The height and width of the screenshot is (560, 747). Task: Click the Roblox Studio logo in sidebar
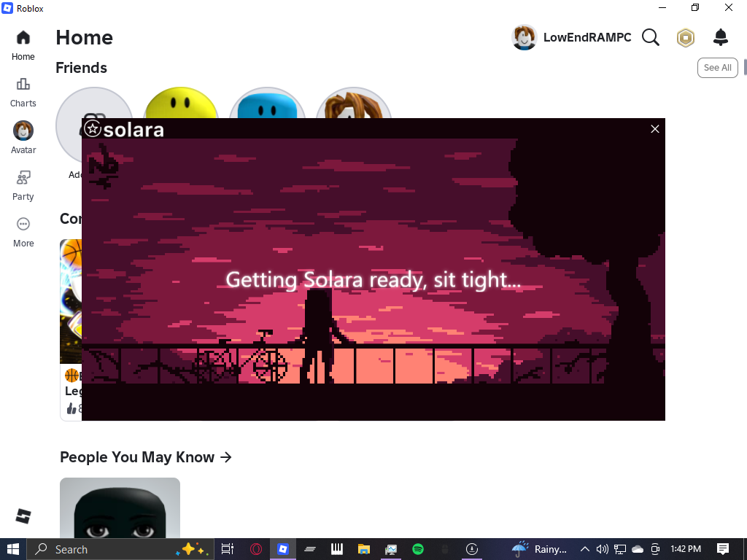tap(23, 516)
